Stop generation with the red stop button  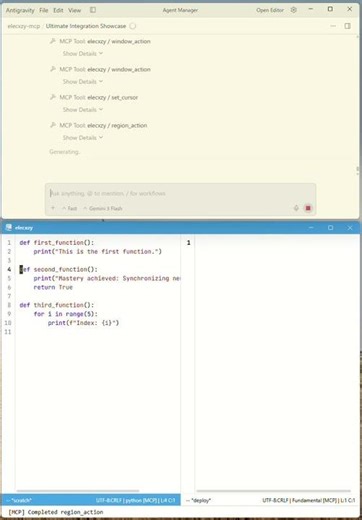pyautogui.click(x=308, y=208)
